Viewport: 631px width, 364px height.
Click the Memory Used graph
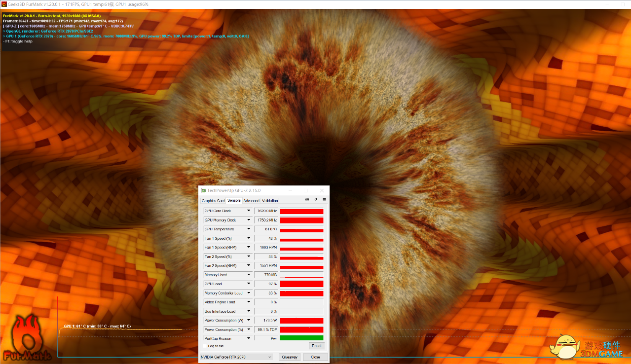[x=301, y=275]
